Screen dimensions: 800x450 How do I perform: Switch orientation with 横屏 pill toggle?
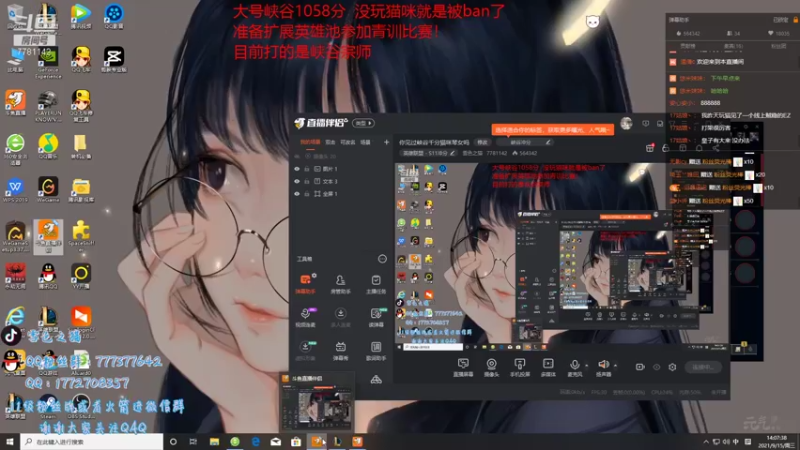[364, 123]
